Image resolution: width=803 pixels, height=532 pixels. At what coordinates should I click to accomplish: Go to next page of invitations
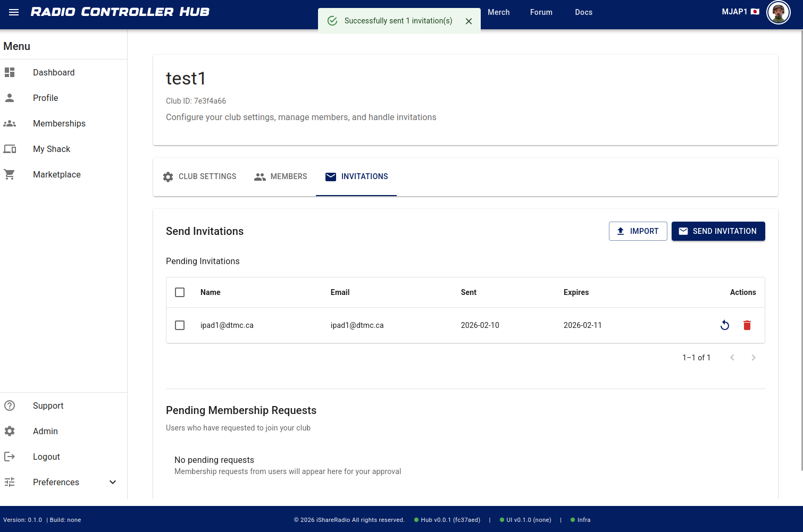click(753, 358)
